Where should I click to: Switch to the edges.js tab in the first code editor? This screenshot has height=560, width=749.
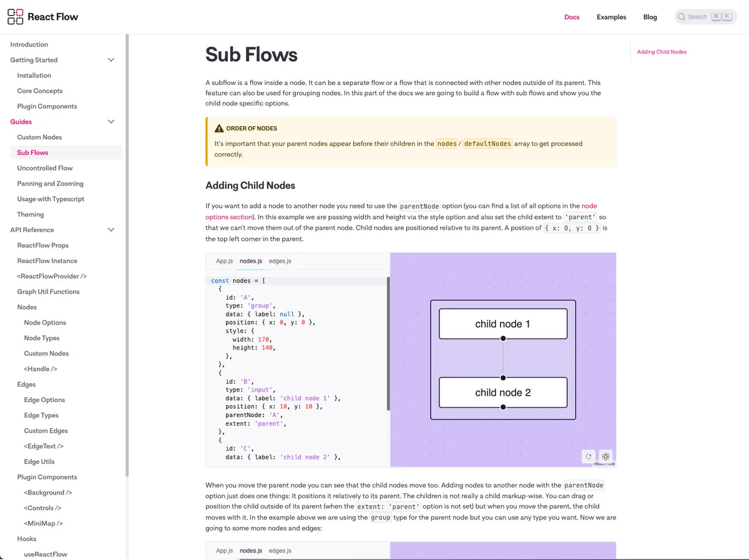[280, 261]
